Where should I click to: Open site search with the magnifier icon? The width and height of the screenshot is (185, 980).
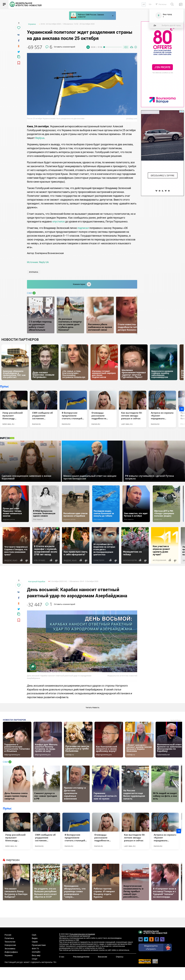[x=172, y=4]
